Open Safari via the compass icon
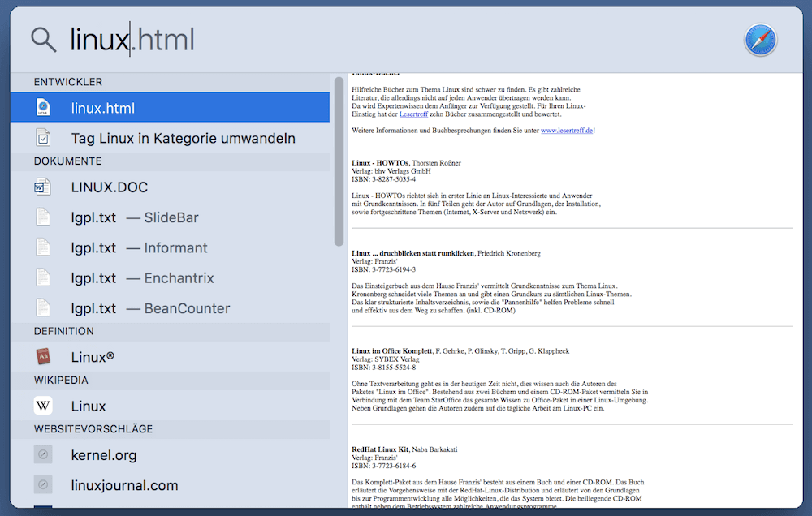The width and height of the screenshot is (812, 516). [x=760, y=40]
